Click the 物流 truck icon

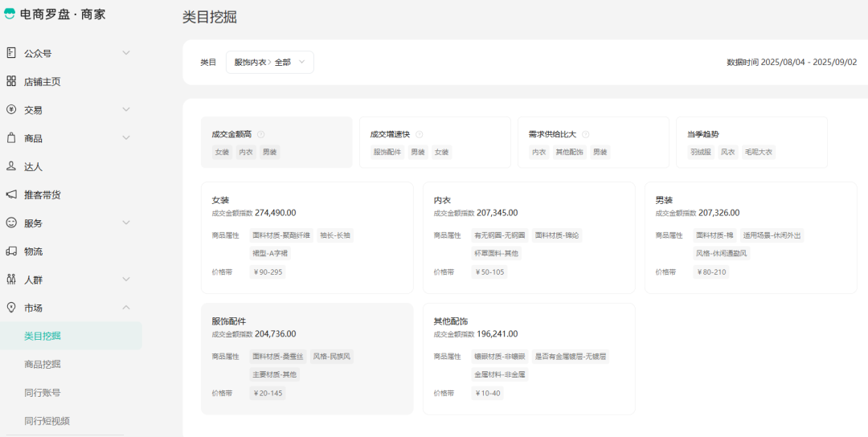click(11, 251)
